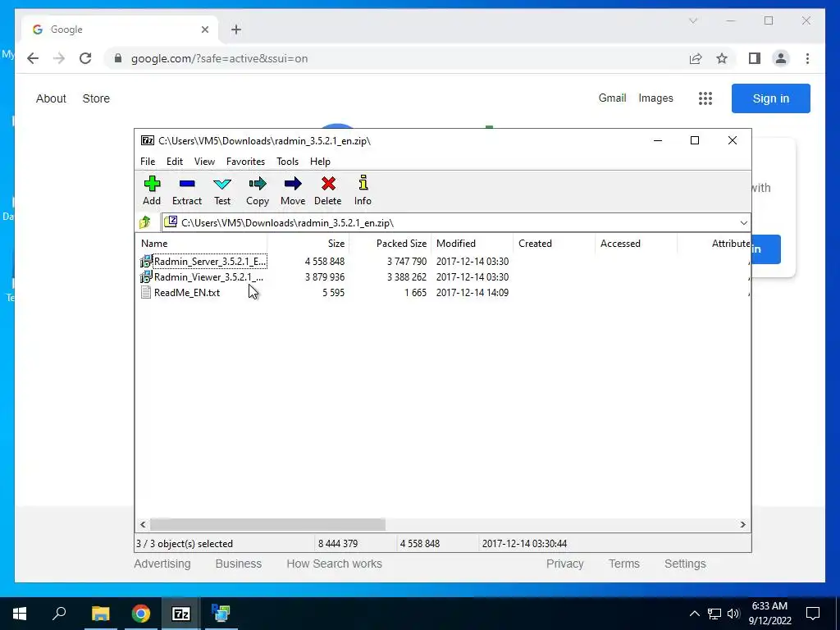The width and height of the screenshot is (840, 630).
Task: Choose the Move toolbar icon in 7-Zip
Action: point(293,185)
